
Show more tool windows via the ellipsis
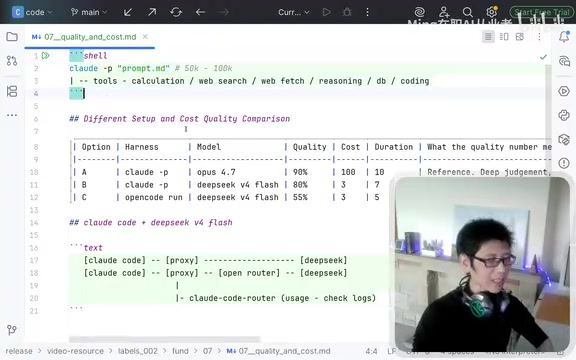[x=12, y=115]
